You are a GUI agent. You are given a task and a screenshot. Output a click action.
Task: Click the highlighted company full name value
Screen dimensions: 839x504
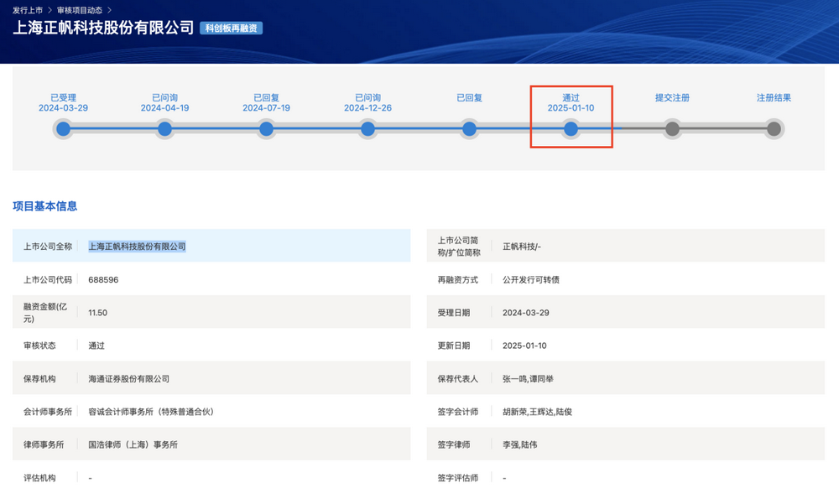coord(137,247)
